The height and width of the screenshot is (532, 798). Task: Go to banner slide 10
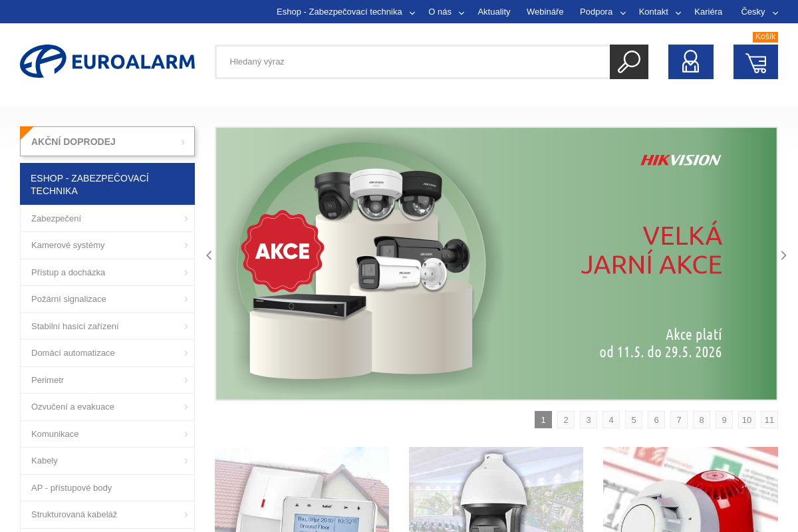pos(747,420)
